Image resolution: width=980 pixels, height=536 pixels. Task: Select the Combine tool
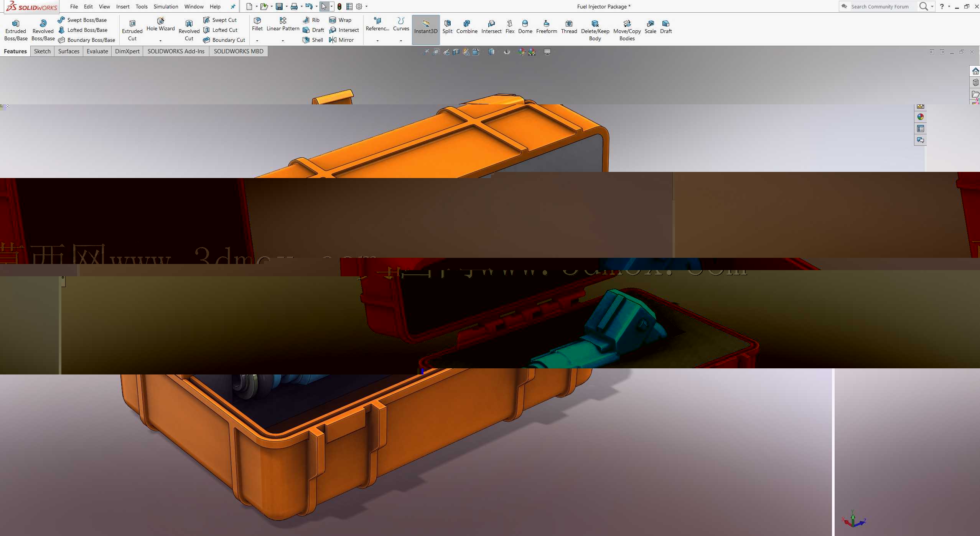[467, 27]
